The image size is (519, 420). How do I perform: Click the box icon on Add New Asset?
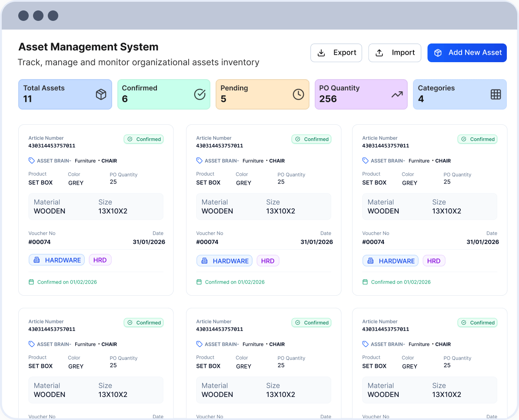[438, 53]
